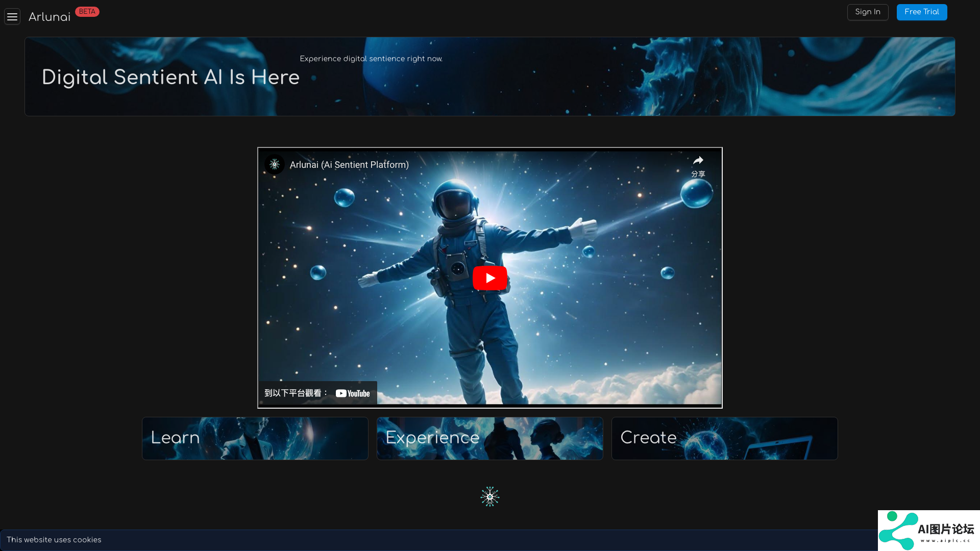Screen dimensions: 980x551
Task: Open the YouTube channel avatar icon
Action: [x=275, y=164]
